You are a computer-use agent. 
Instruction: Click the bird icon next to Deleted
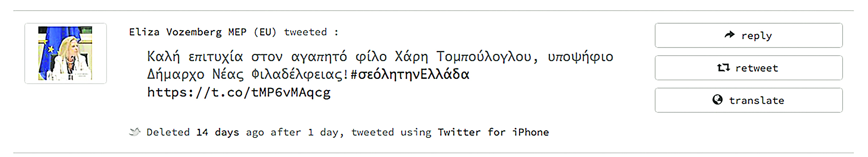(x=135, y=132)
